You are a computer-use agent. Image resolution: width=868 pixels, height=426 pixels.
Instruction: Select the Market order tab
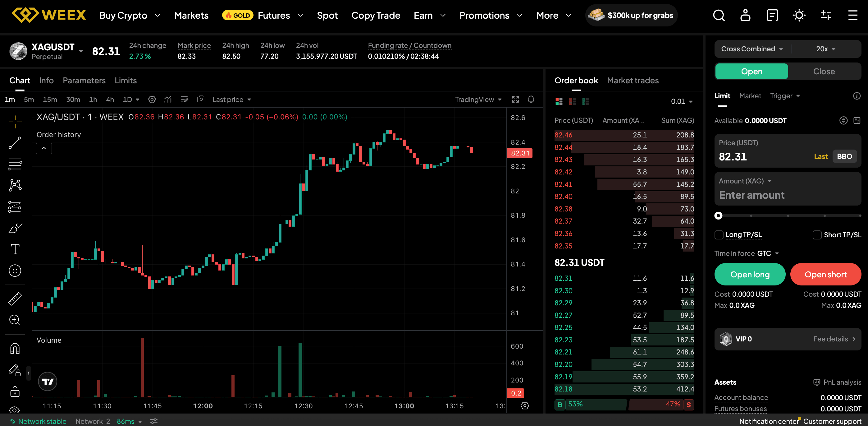(x=750, y=96)
